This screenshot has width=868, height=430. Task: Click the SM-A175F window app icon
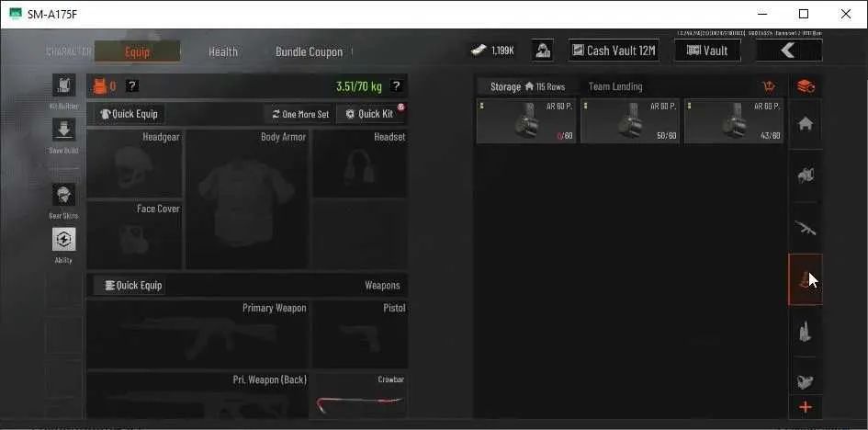(16, 14)
